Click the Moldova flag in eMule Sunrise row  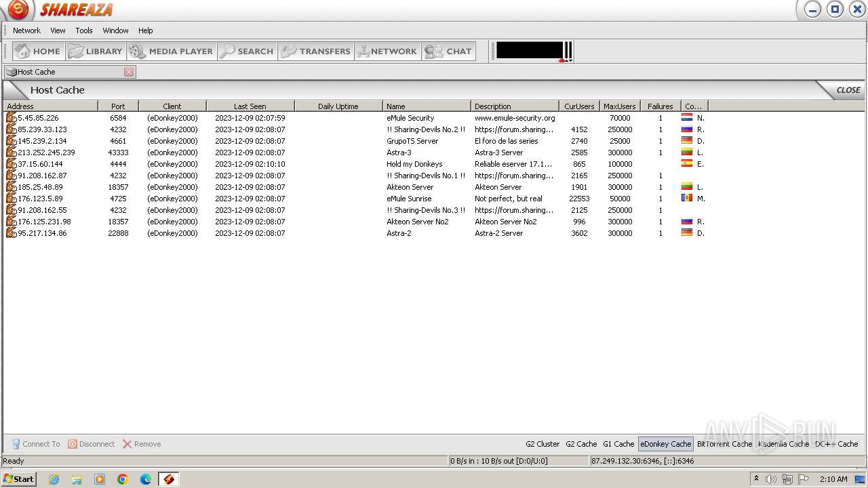click(x=687, y=199)
